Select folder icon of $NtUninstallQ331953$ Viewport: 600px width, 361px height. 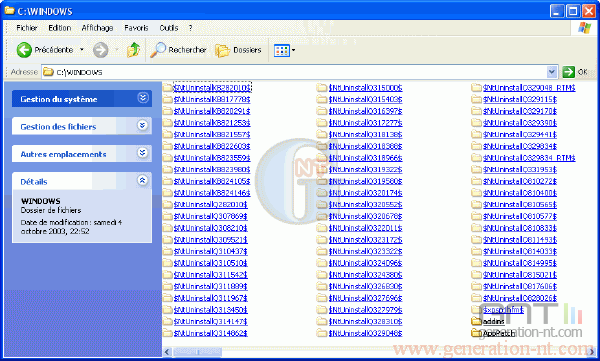[x=476, y=169]
